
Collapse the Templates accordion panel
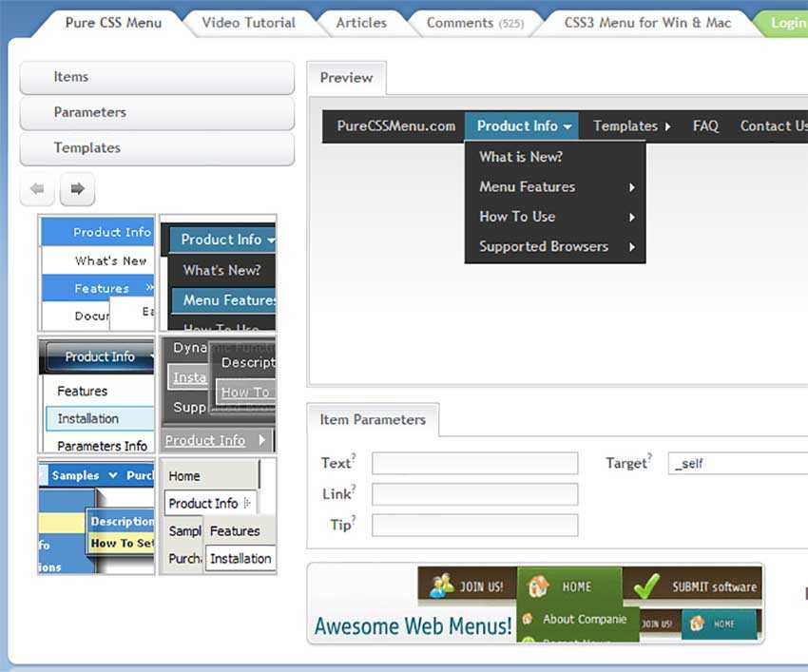[x=157, y=147]
